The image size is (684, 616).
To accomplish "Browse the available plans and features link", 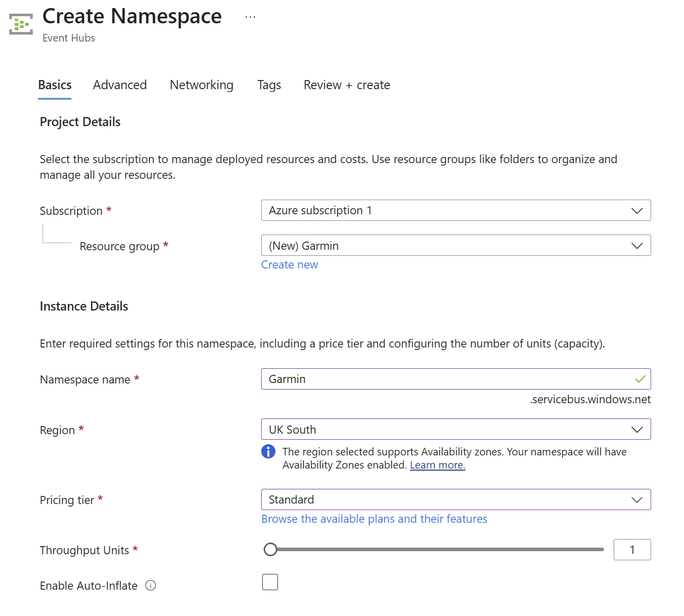I will click(374, 519).
